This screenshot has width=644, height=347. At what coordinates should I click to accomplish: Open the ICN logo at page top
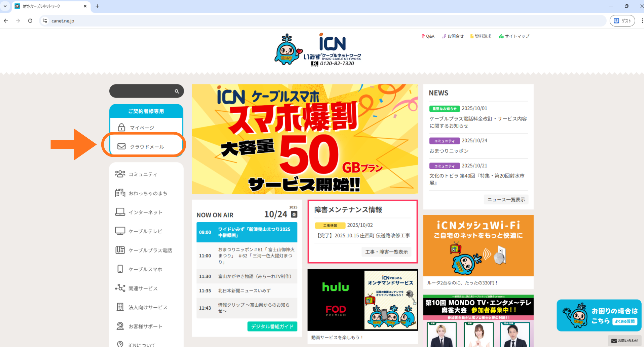click(318, 50)
